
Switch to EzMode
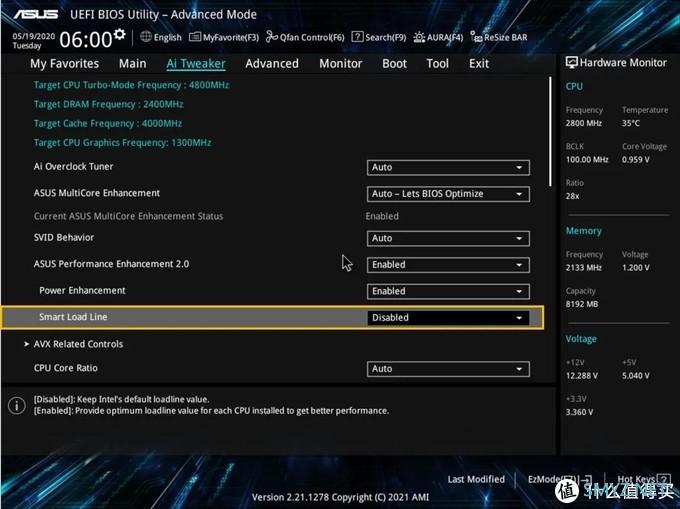click(559, 480)
